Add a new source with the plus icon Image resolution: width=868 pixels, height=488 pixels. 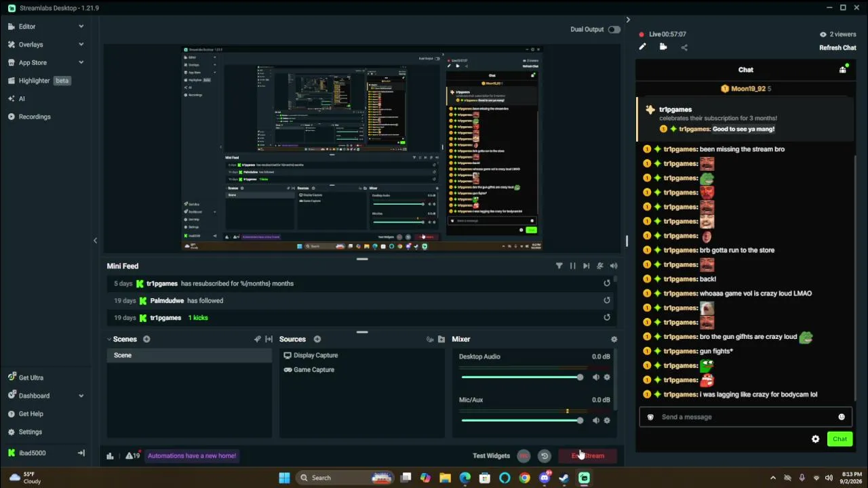[x=317, y=339]
